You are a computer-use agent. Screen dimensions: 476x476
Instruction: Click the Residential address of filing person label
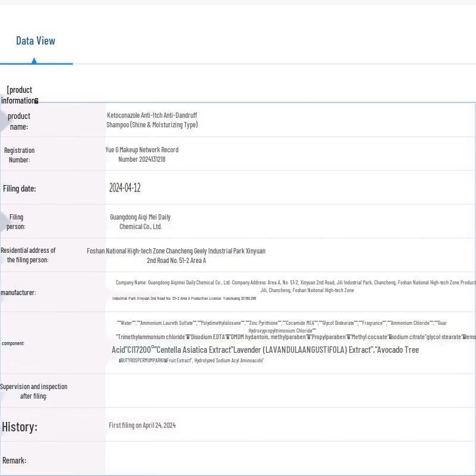point(27,255)
